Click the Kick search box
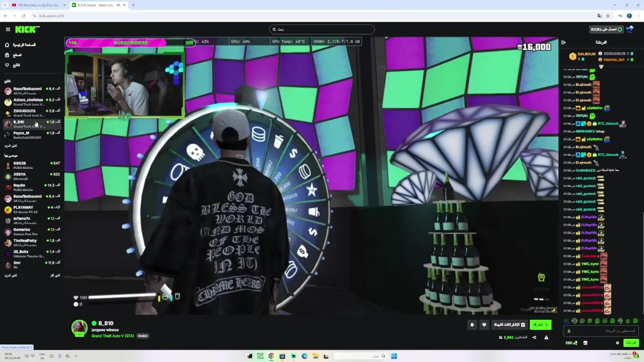Image resolution: width=644 pixels, height=362 pixels. click(x=322, y=29)
